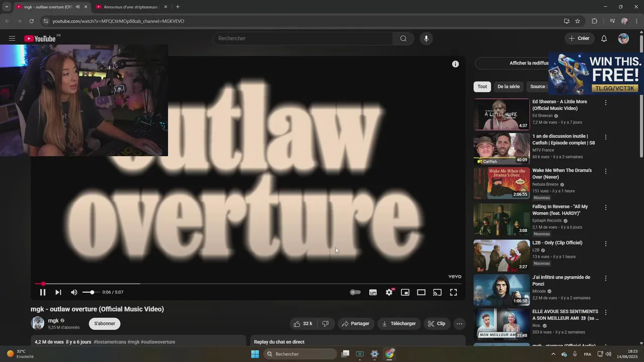
Task: Open the YouTube account avatar menu
Action: [x=623, y=39]
